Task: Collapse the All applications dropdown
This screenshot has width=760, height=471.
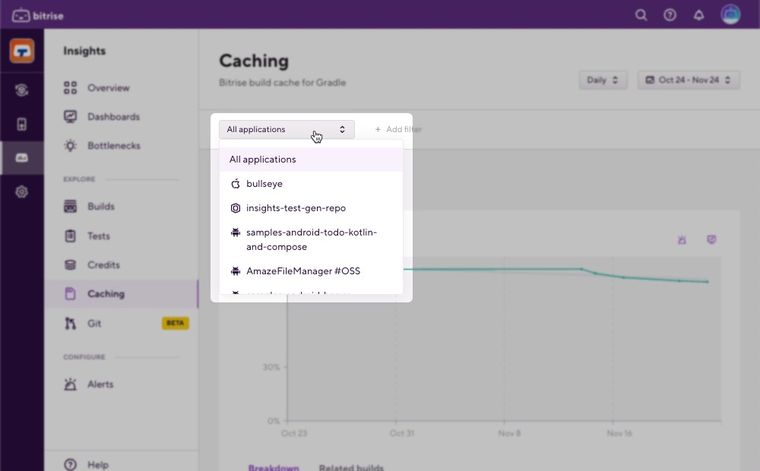Action: click(x=286, y=129)
